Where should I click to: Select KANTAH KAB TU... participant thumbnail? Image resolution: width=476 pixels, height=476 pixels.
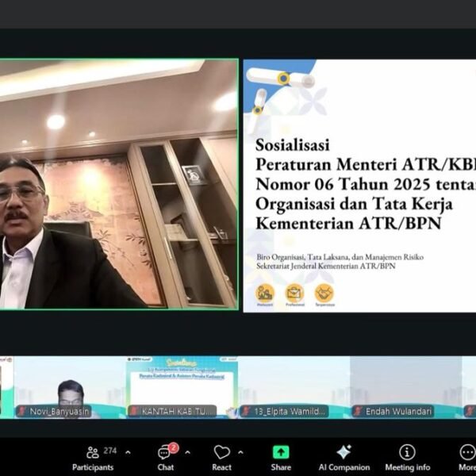click(x=182, y=387)
